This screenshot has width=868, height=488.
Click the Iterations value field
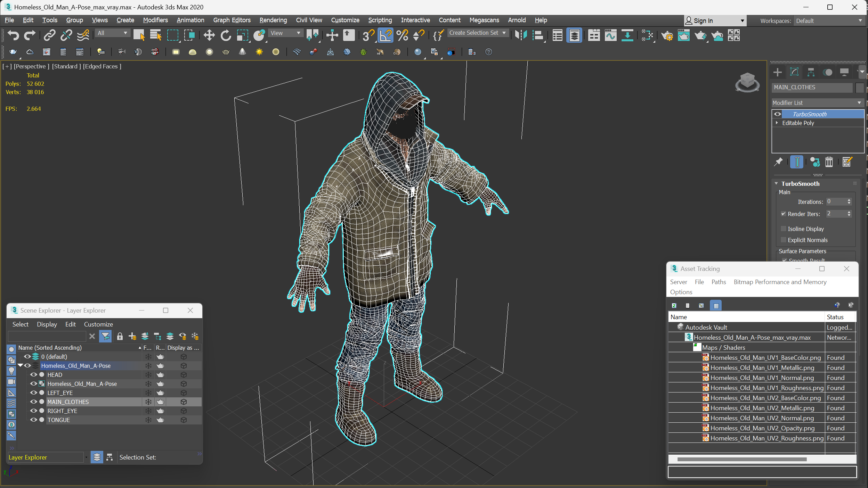836,201
